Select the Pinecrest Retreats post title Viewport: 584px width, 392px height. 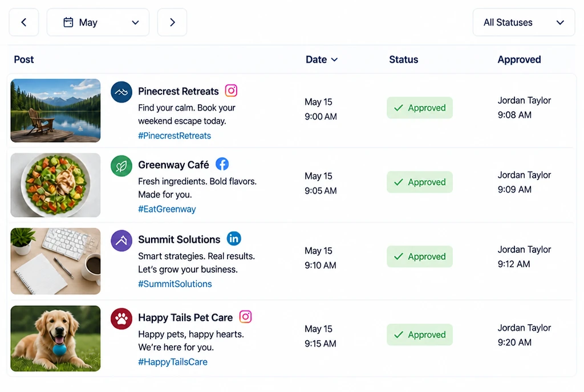pyautogui.click(x=179, y=91)
